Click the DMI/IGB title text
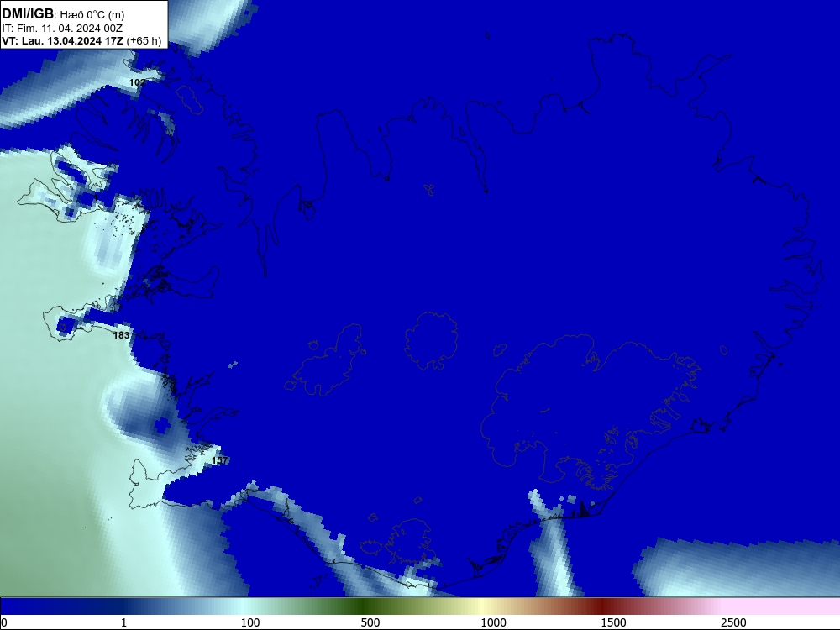Screen dimensions: 840x630 pos(28,14)
